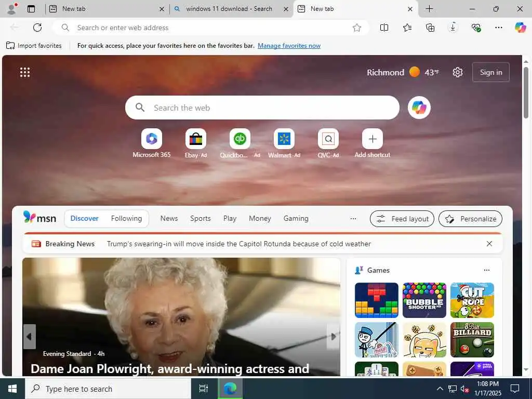
Task: Launch the dog and bees game tile
Action: pyautogui.click(x=424, y=340)
